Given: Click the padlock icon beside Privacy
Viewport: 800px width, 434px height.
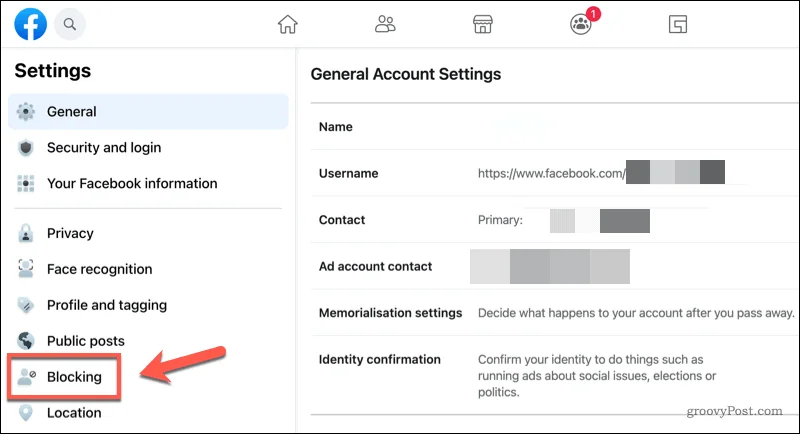Looking at the screenshot, I should coord(26,234).
